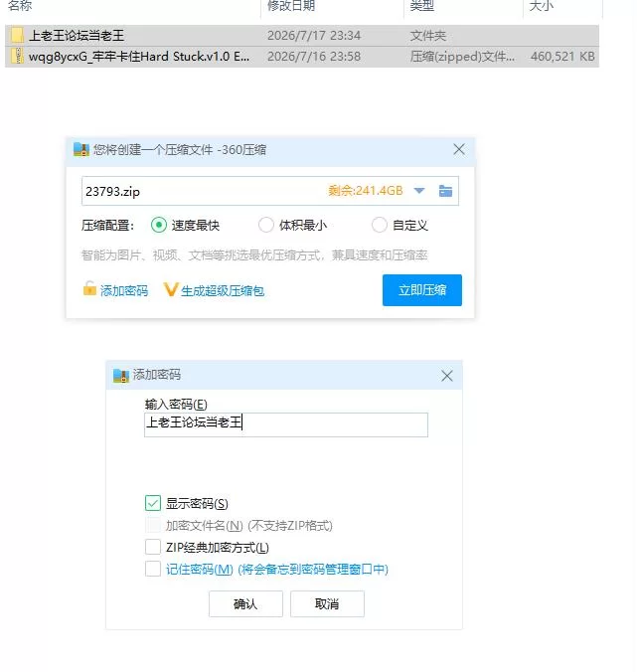The width and height of the screenshot is (637, 672).
Task: Close the 您将创建一个压缩文件 dialog
Action: point(459,149)
